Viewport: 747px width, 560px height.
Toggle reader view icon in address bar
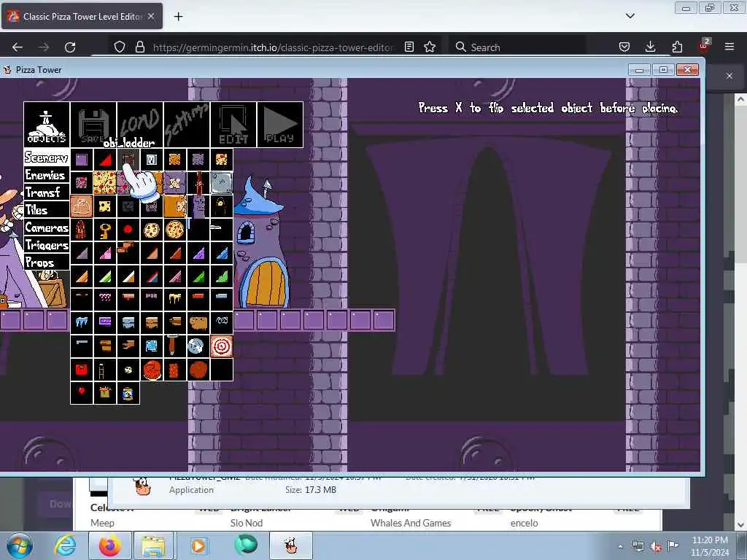(x=409, y=47)
